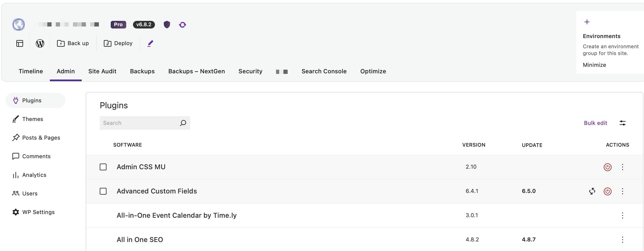The height and width of the screenshot is (251, 644).
Task: Click the Bulk edit link
Action: [595, 123]
